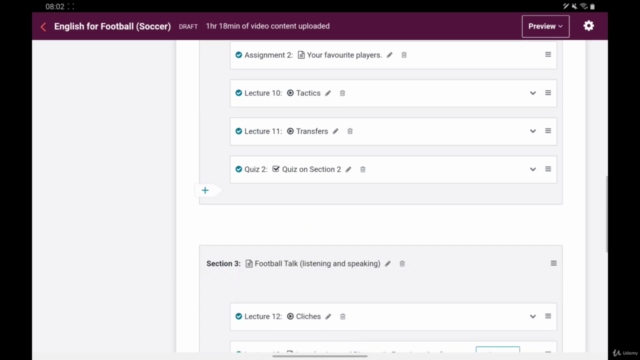
Task: Edit the Assignment 2 title pencil
Action: click(390, 55)
